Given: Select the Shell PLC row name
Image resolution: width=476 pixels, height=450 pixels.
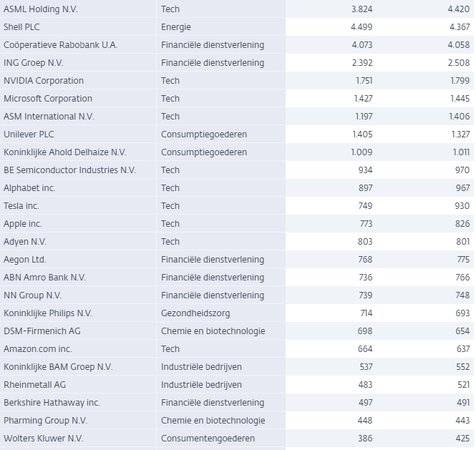Looking at the screenshot, I should 24,27.
